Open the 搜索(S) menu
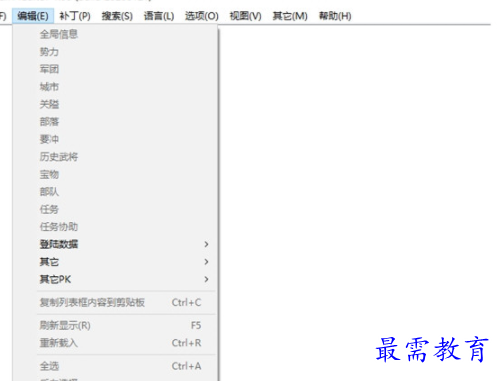497x381 pixels. coord(117,16)
